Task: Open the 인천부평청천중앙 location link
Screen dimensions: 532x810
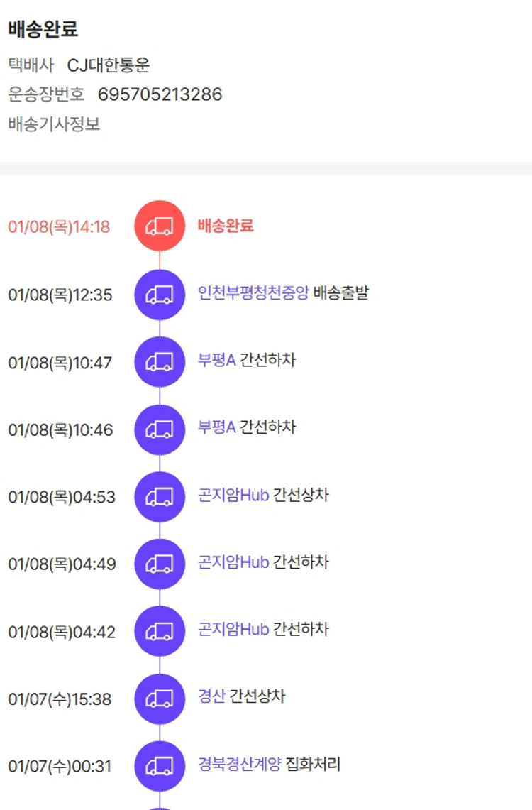Action: [x=253, y=293]
